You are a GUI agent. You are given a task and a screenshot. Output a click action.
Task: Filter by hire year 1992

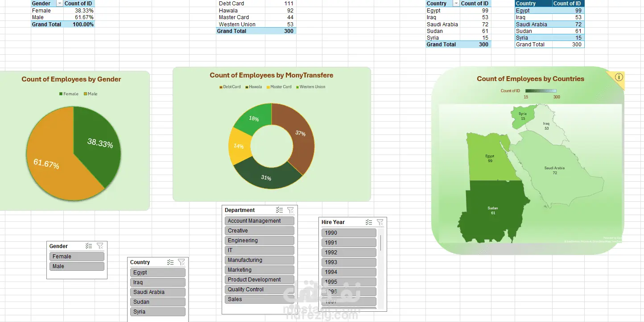[x=349, y=253]
